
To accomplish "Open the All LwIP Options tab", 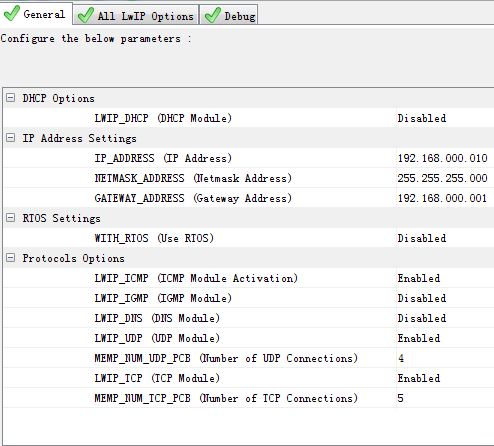I will pyautogui.click(x=136, y=15).
